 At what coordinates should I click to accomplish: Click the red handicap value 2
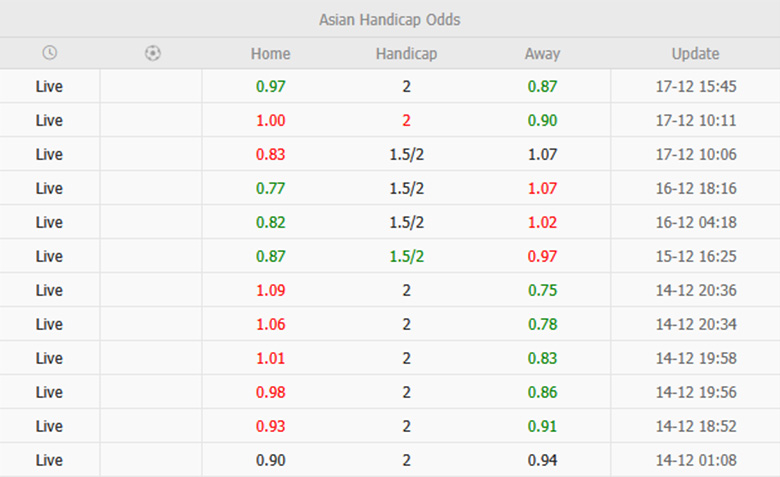406,120
